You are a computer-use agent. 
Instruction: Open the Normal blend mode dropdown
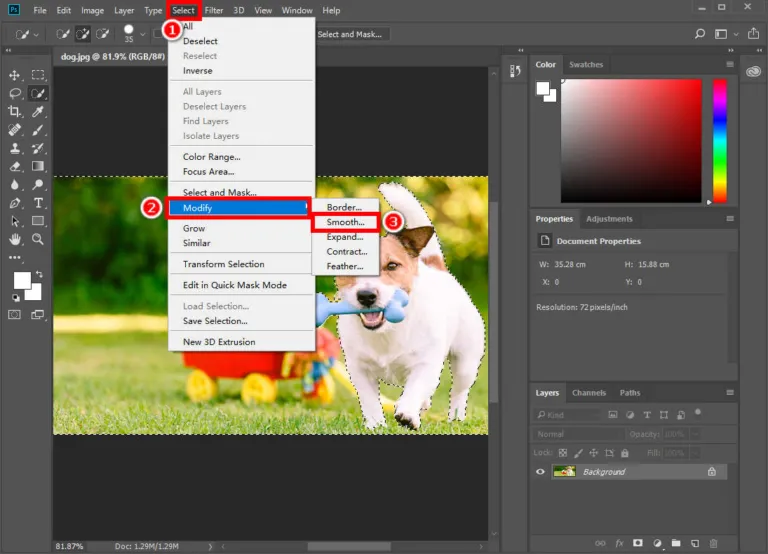pos(578,434)
